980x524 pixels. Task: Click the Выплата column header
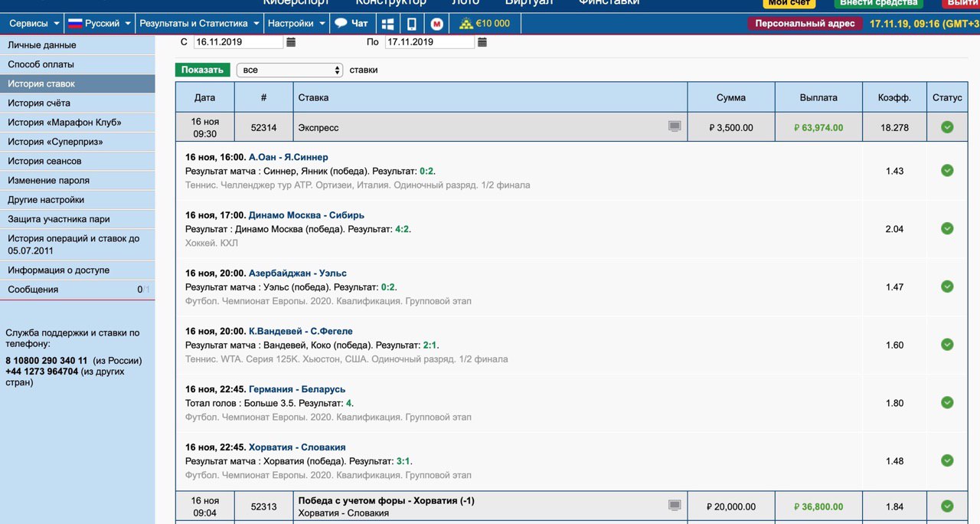[818, 98]
